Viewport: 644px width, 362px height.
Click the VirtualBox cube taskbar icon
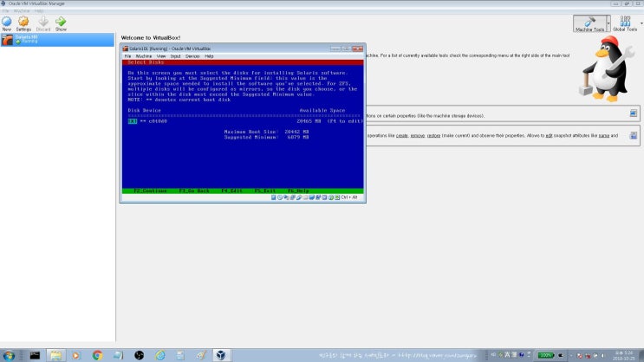220,355
